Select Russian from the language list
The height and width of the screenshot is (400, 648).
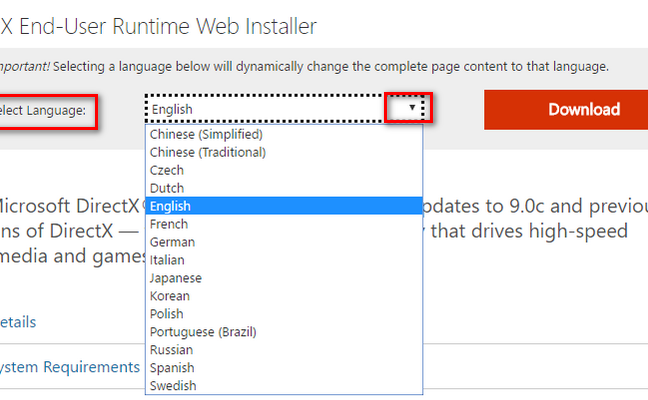point(284,350)
